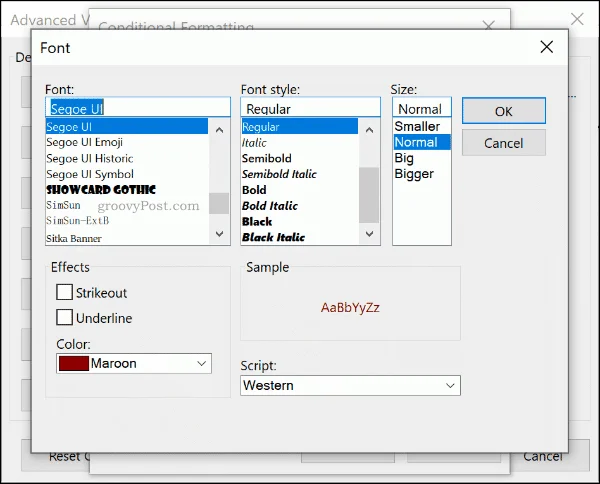This screenshot has height=484, width=600.
Task: Click font style list scroll down arrow
Action: tap(369, 233)
